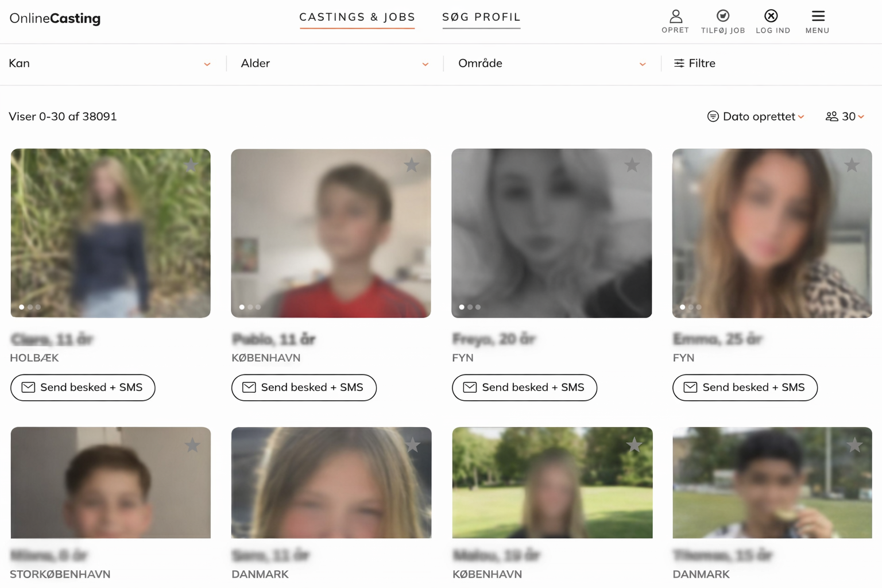Open the Storkøbenhavn profile photo thumbnail
The width and height of the screenshot is (882, 588).
pyautogui.click(x=110, y=482)
